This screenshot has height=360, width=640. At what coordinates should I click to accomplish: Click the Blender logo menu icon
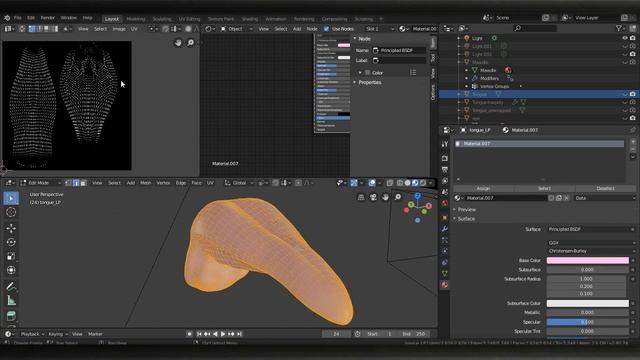(7, 18)
